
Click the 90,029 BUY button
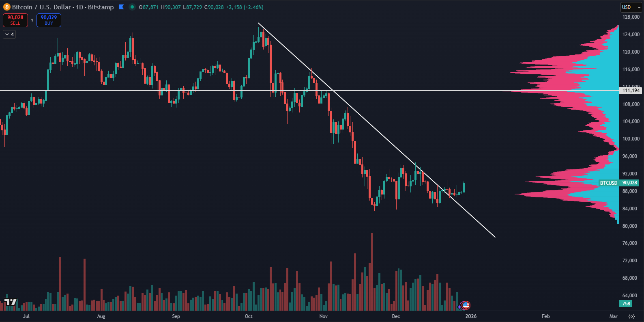pos(49,20)
